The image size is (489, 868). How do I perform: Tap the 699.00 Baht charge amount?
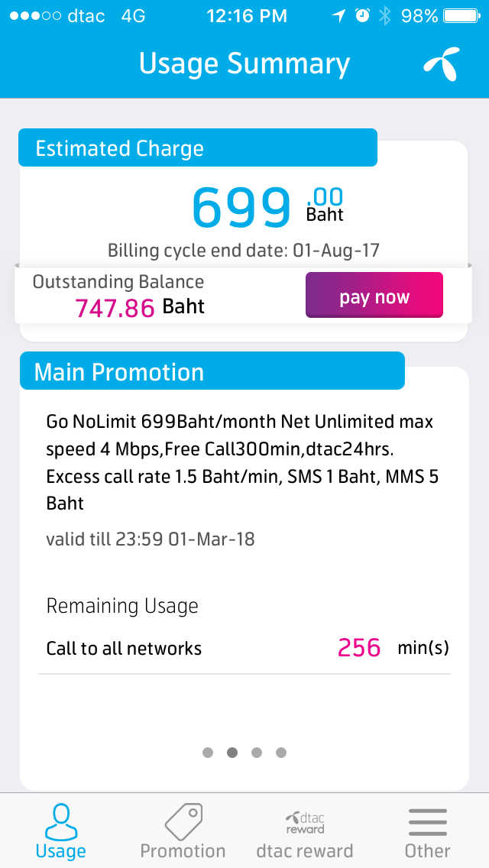(x=266, y=207)
